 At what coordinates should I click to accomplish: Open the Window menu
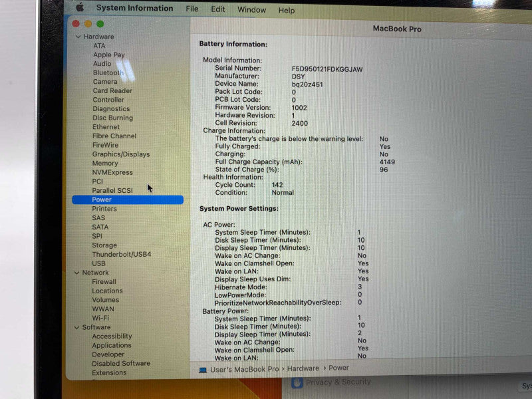(252, 10)
